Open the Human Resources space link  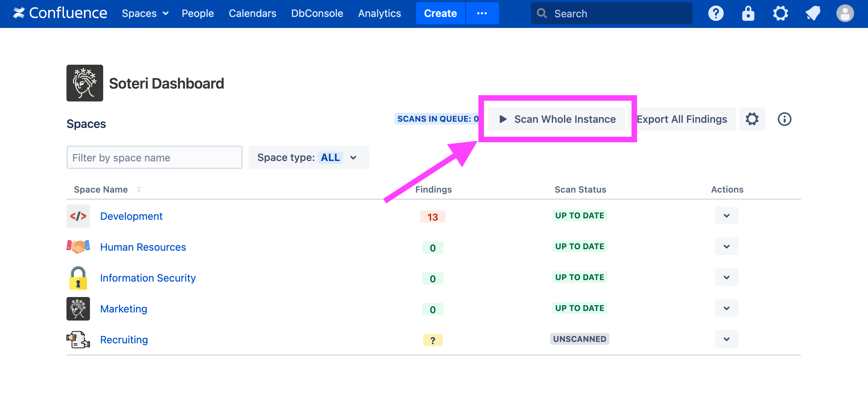[143, 247]
